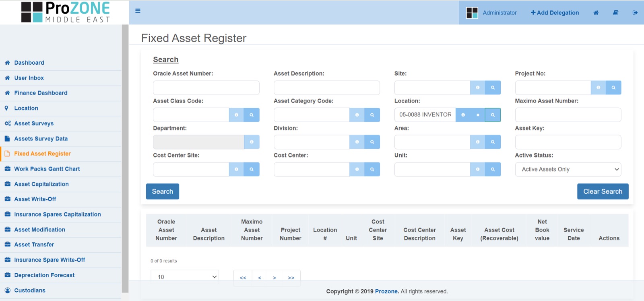Image resolution: width=644 pixels, height=301 pixels.
Task: Click the ProZone Middle East logo
Action: pyautogui.click(x=65, y=12)
